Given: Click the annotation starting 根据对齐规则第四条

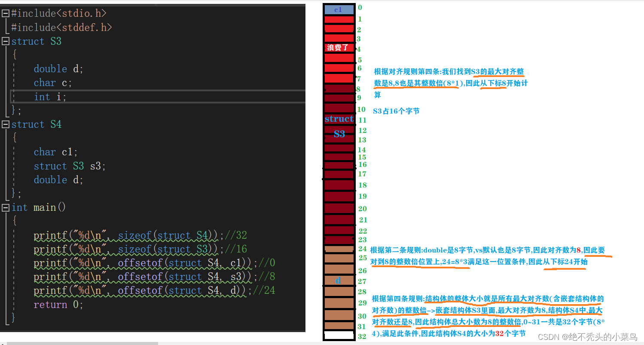Looking at the screenshot, I should point(451,83).
